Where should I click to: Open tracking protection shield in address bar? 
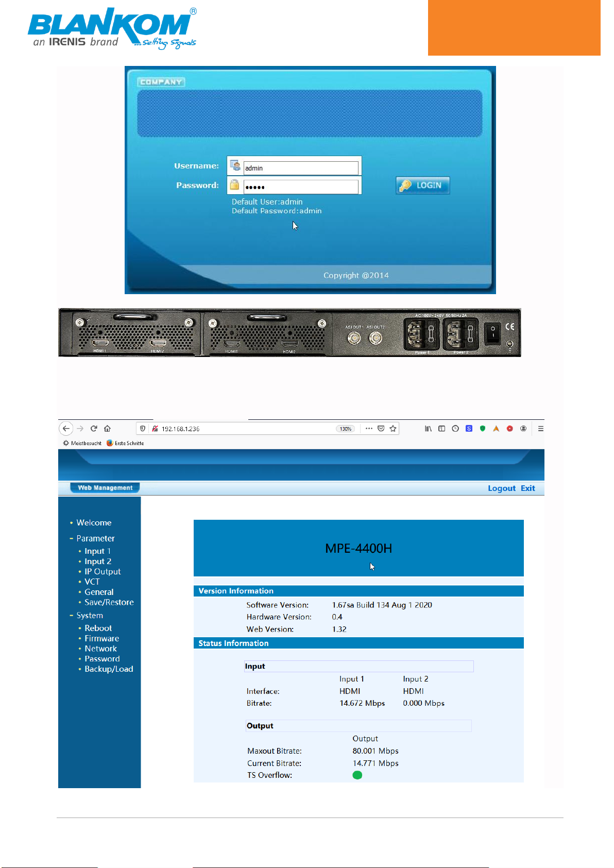pyautogui.click(x=143, y=429)
